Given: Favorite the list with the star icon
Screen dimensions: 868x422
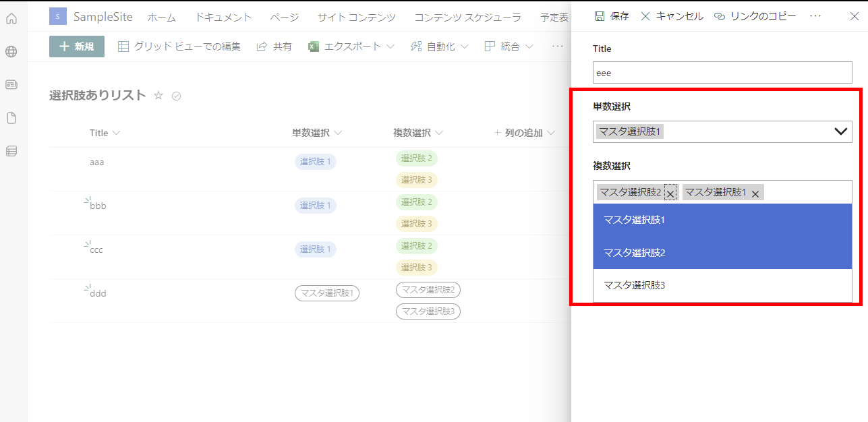Looking at the screenshot, I should point(158,96).
